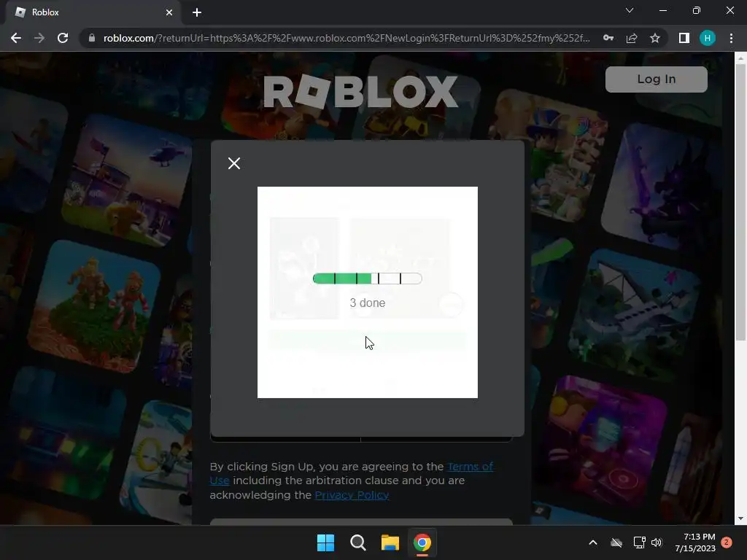Open Chrome profile H avatar
Image resolution: width=747 pixels, height=560 pixels.
tap(708, 38)
